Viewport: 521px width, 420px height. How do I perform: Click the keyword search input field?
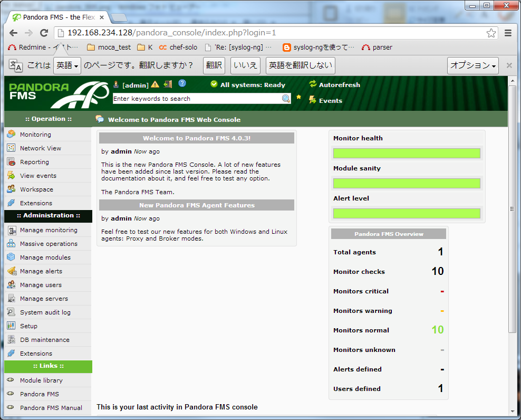[196, 99]
